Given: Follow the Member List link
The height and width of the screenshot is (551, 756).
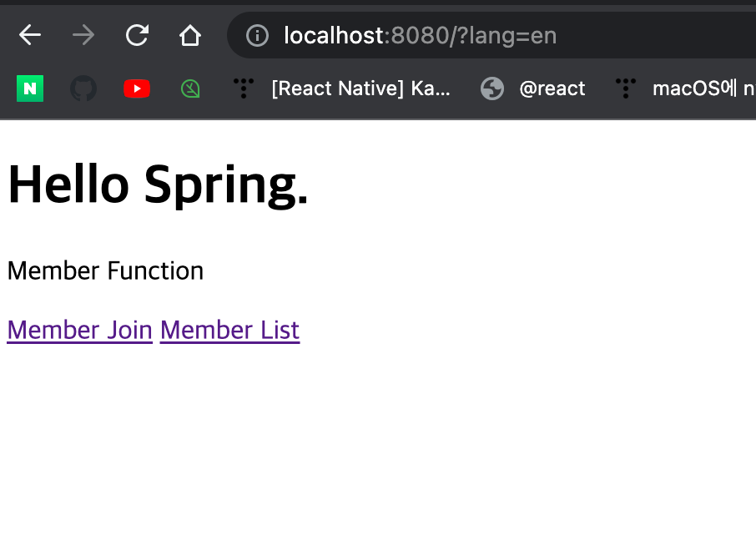Looking at the screenshot, I should pos(230,330).
